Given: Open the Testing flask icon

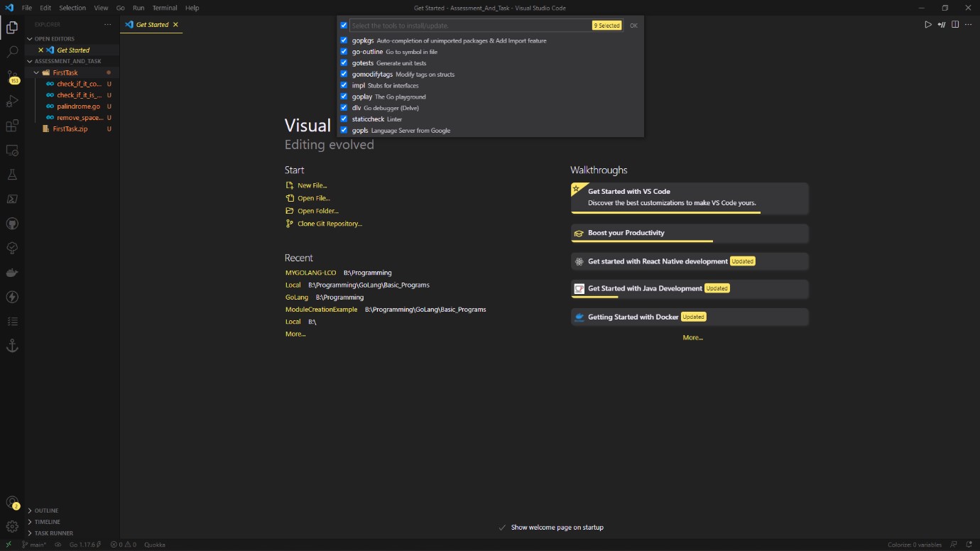Looking at the screenshot, I should (12, 175).
